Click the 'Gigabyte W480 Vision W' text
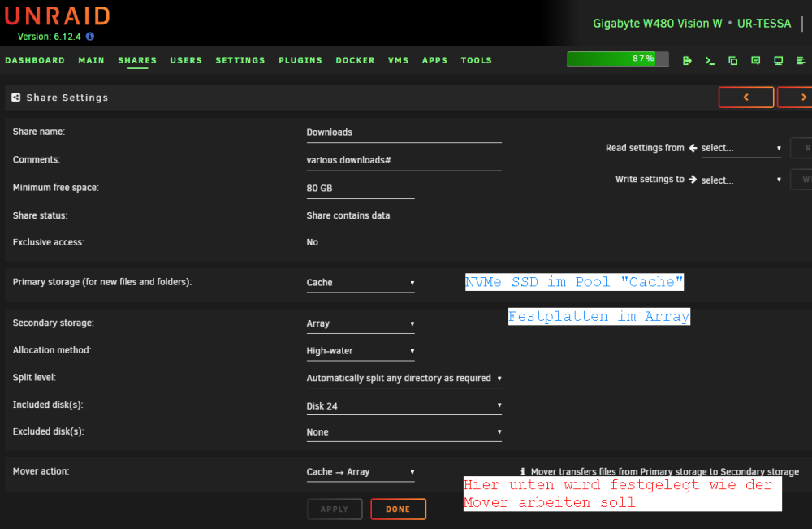Image resolution: width=812 pixels, height=529 pixels. [657, 24]
